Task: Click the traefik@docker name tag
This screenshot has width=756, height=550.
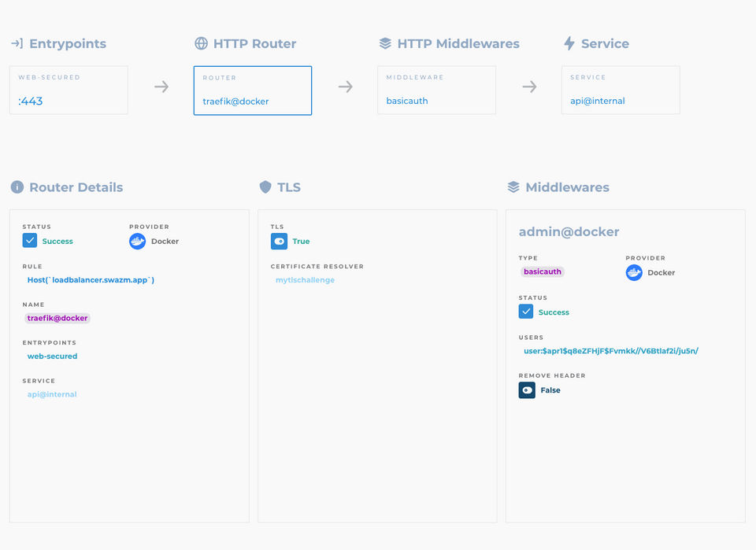Action: click(x=57, y=318)
